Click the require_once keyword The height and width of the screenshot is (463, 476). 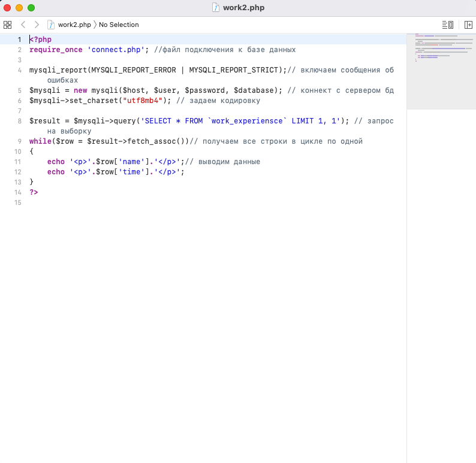[x=56, y=50]
